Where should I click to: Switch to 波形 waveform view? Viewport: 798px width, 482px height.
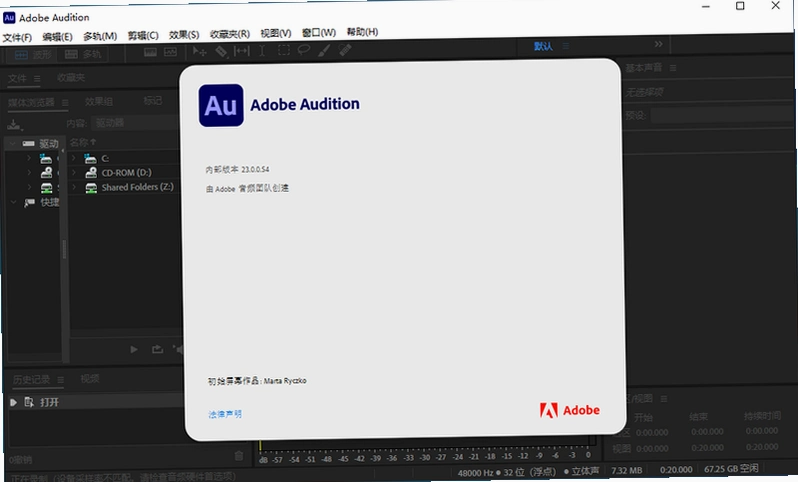32,55
